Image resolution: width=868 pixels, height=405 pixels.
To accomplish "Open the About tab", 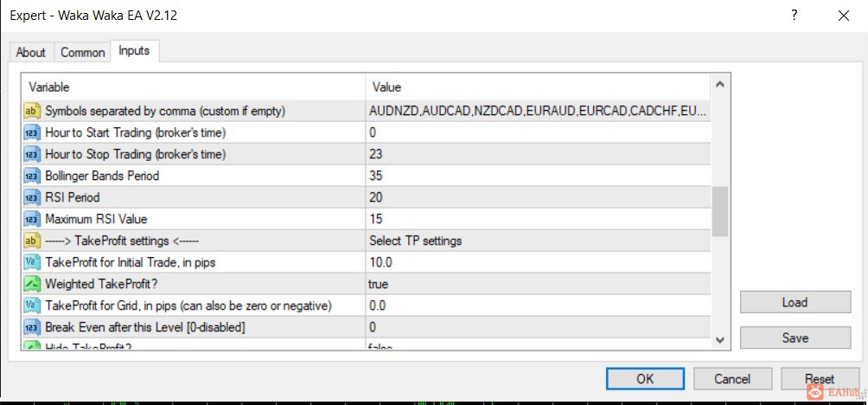I will [x=31, y=53].
